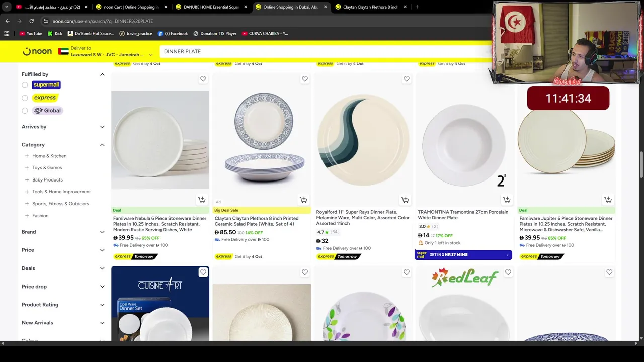This screenshot has width=644, height=362.
Task: Click the Get in 1 hr 17 mins banner
Action: (x=463, y=255)
